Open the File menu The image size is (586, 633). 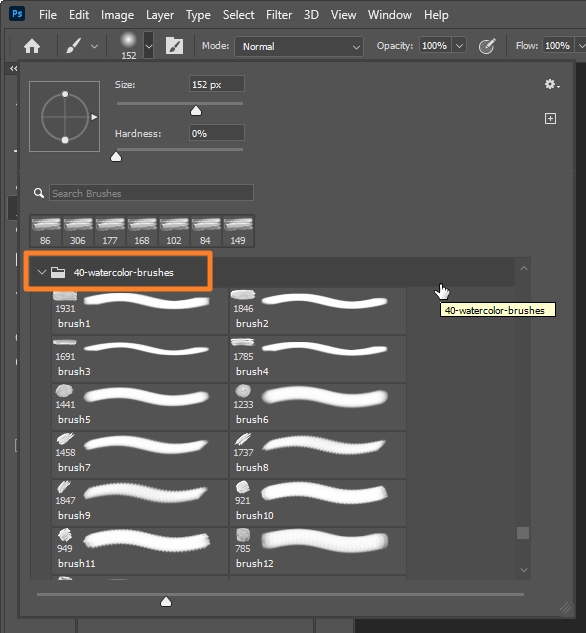48,15
